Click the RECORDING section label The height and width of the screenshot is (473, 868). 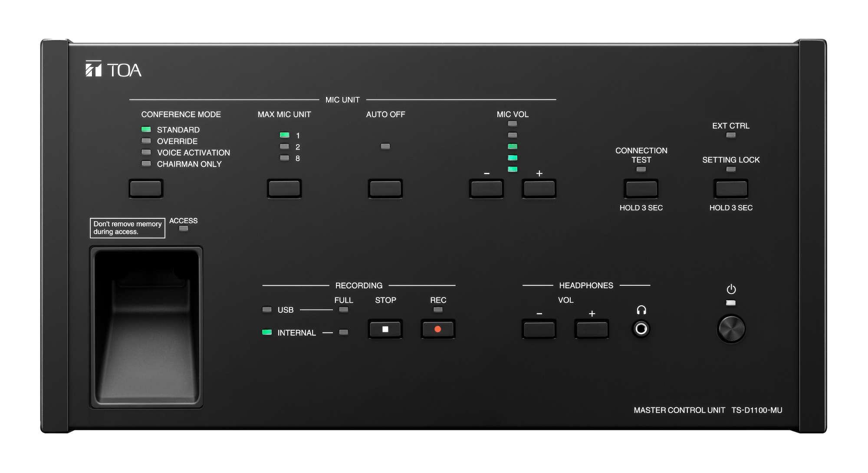(x=359, y=285)
